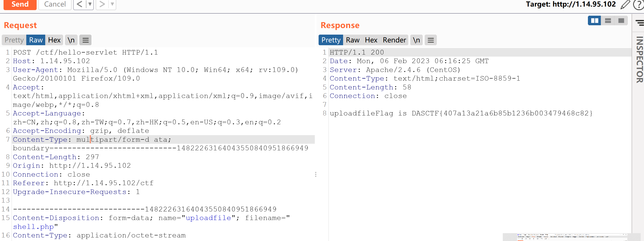Click the HTTP/1.1 200 status line
Viewport: 644px width, 241px height.
357,52
